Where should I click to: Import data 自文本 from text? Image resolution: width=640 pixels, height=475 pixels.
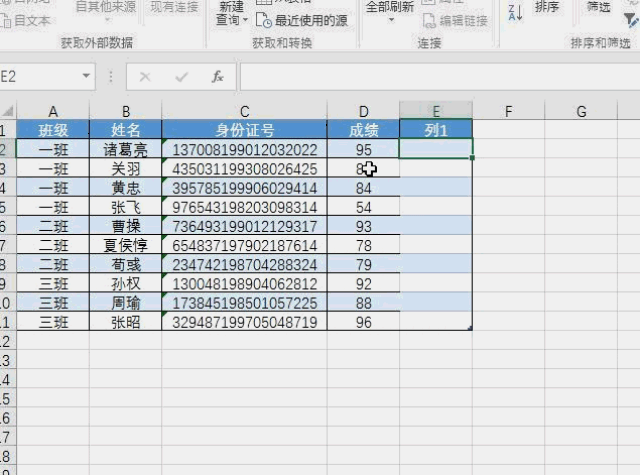click(25, 20)
